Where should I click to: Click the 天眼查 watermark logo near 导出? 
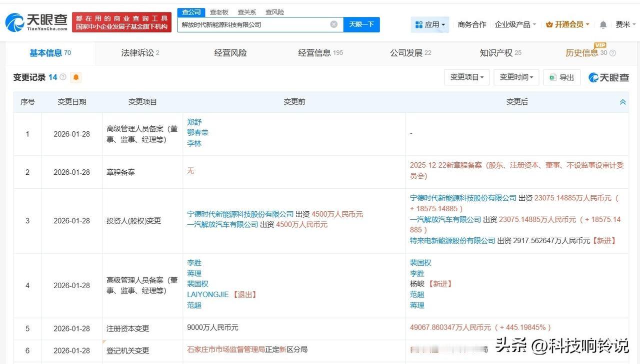pos(608,77)
